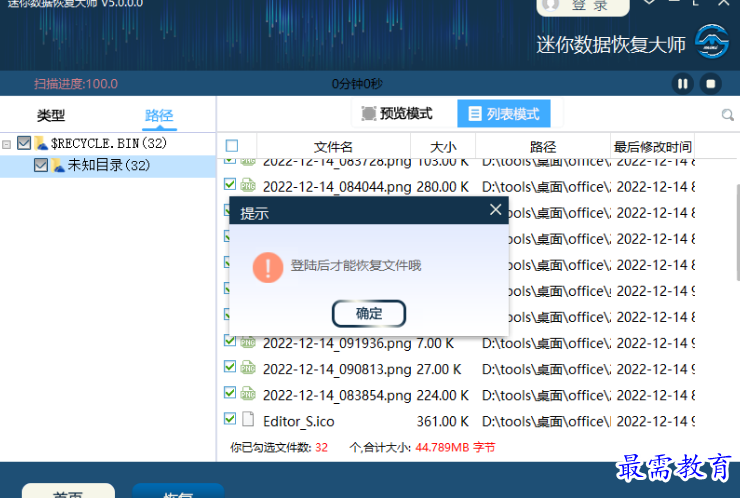Viewport: 740px width, 498px height.
Task: Toggle the 未知目录(32) checkbox
Action: (x=41, y=165)
